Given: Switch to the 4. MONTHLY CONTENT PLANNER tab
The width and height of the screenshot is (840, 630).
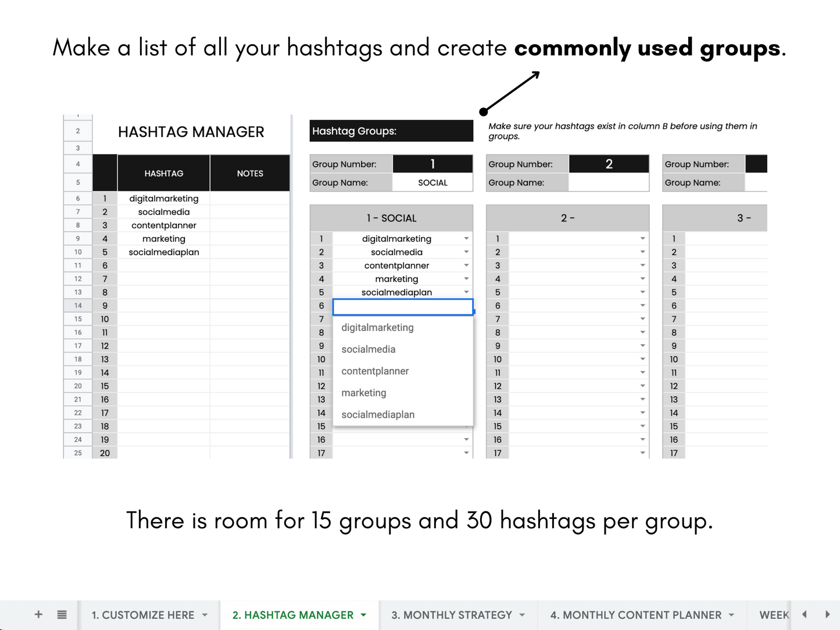Looking at the screenshot, I should pos(637,614).
